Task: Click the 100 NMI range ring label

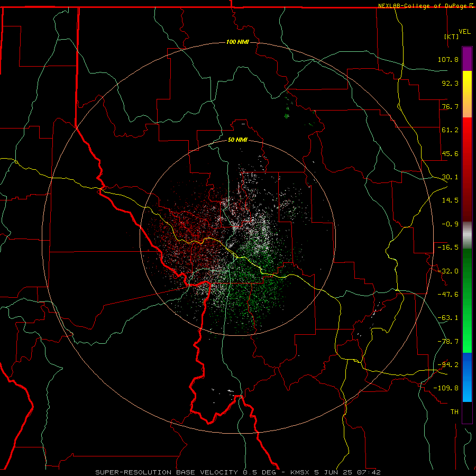Action: 237,42
